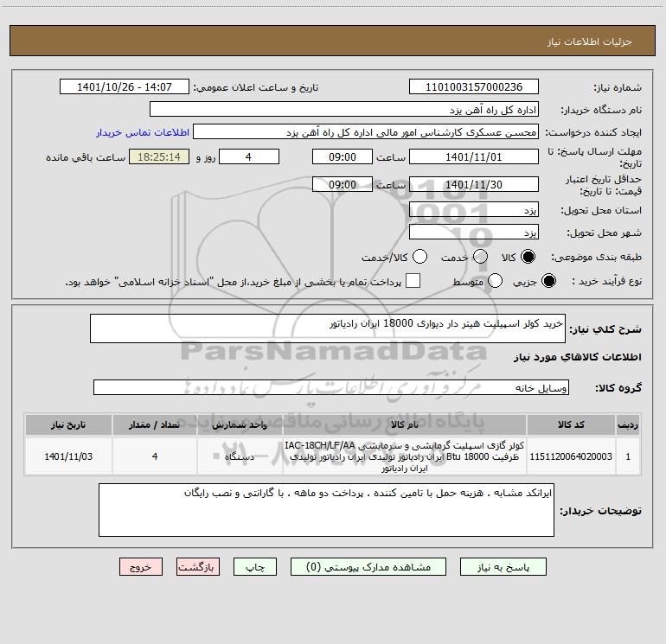Click the نام دستگاه خریدار field
The image size is (666, 644).
[x=344, y=110]
